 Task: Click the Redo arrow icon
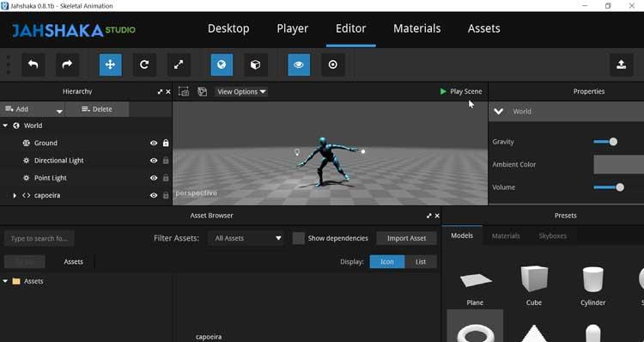point(67,64)
